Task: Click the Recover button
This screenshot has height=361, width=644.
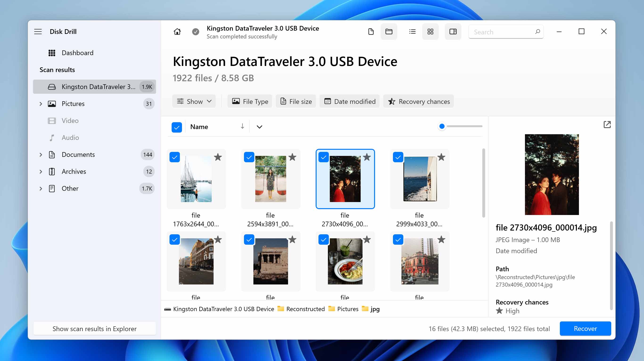Action: pos(585,329)
